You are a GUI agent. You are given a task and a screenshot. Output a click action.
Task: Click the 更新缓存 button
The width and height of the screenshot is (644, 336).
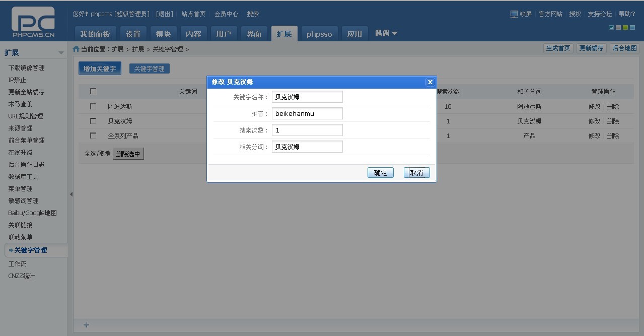pyautogui.click(x=591, y=48)
